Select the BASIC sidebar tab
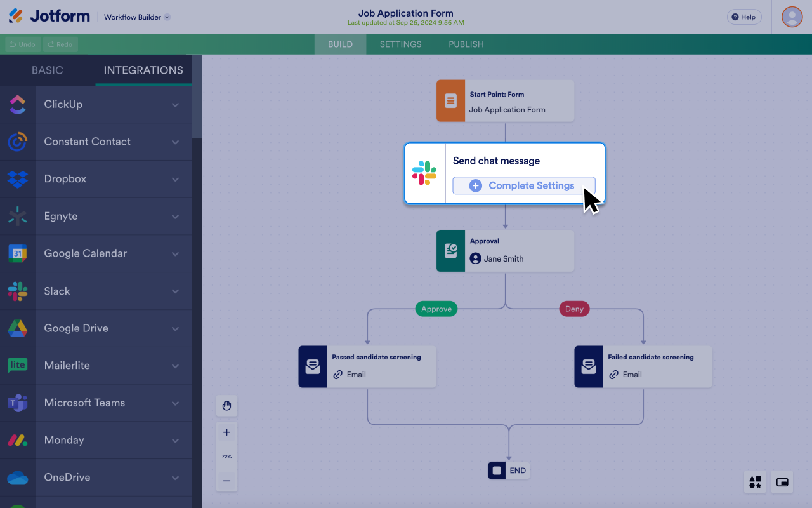 tap(48, 70)
